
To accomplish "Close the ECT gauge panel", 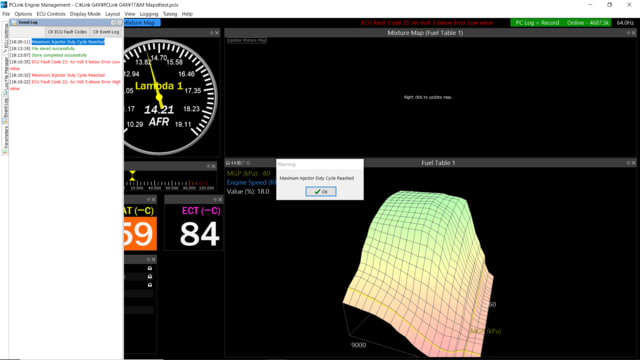I will (x=220, y=199).
